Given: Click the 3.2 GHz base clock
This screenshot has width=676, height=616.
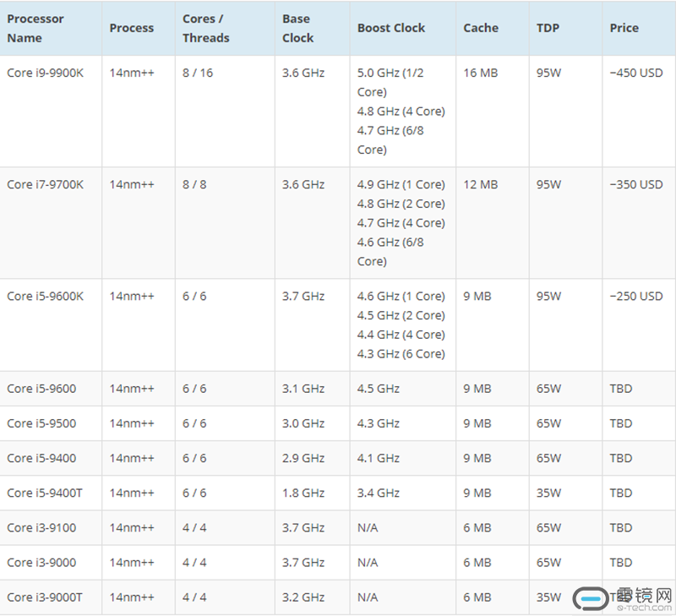Looking at the screenshot, I should click(303, 597).
